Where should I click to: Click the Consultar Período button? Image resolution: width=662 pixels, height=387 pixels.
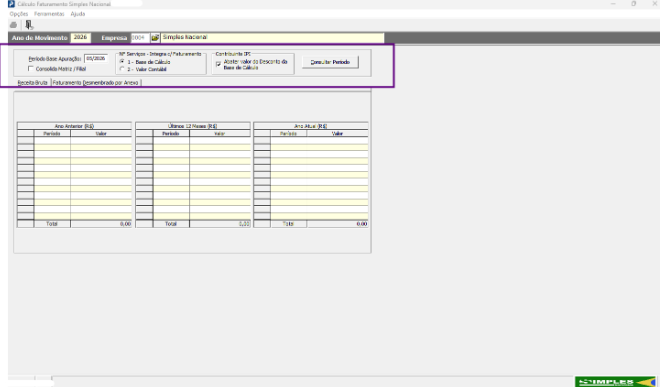(330, 62)
